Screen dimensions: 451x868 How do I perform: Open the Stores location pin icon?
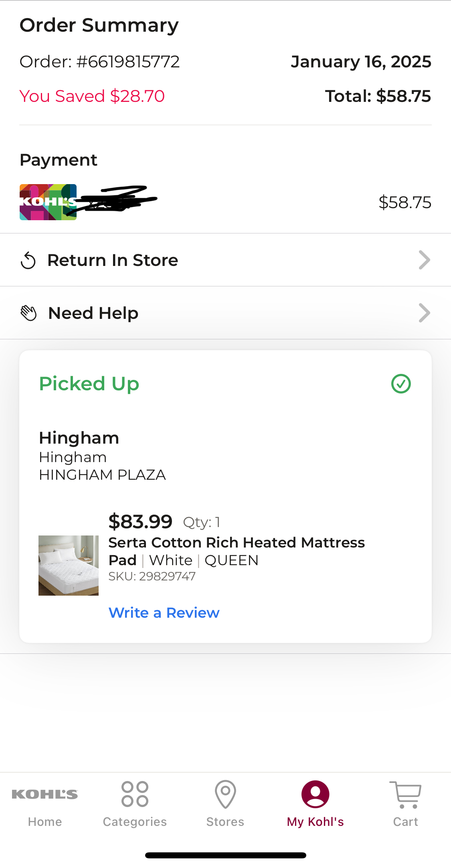(225, 794)
